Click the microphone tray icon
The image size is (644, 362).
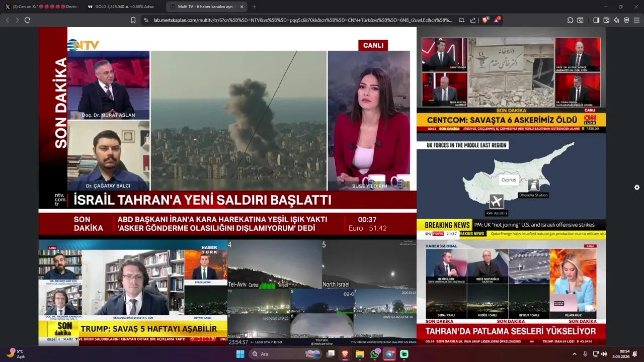point(585,354)
